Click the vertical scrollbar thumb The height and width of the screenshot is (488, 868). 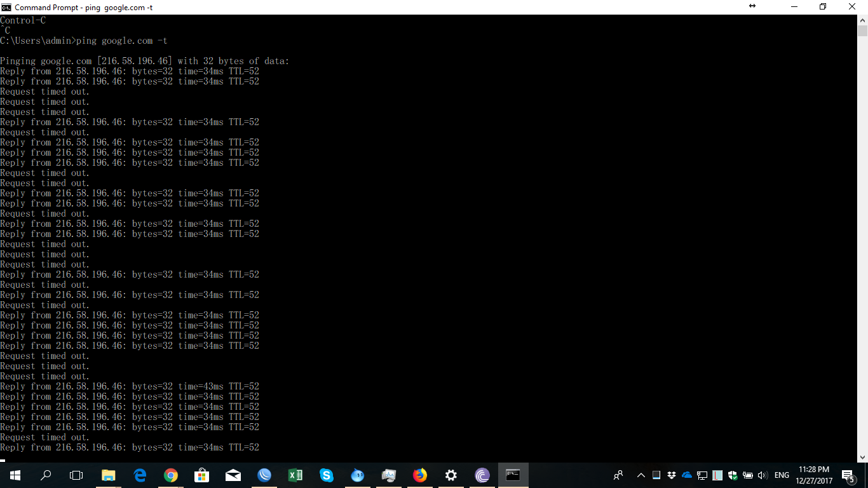coord(862,31)
